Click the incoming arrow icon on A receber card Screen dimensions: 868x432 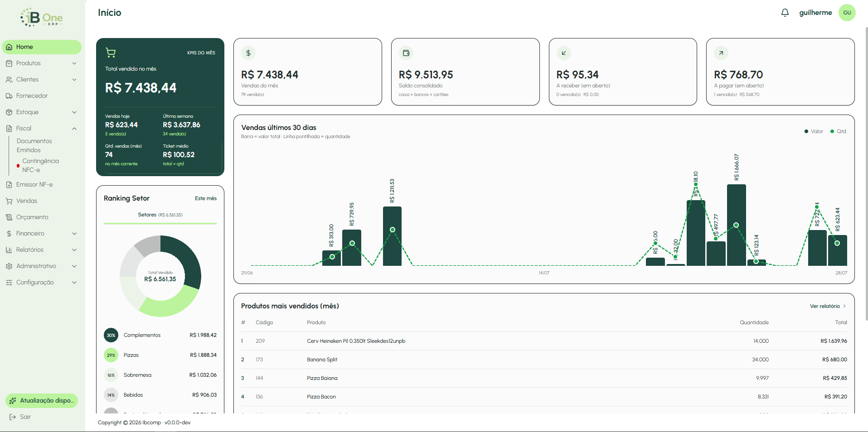(564, 53)
